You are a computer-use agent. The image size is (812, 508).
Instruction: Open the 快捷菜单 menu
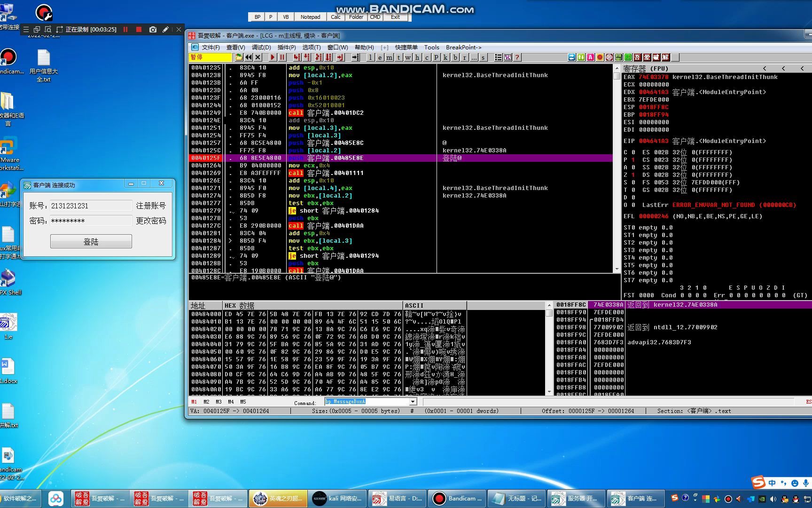tap(406, 48)
